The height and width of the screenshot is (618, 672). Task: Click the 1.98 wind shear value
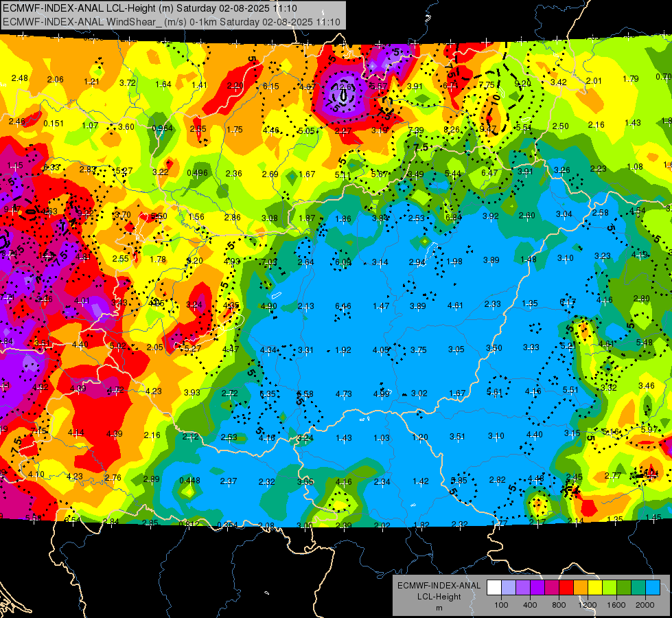454,261
